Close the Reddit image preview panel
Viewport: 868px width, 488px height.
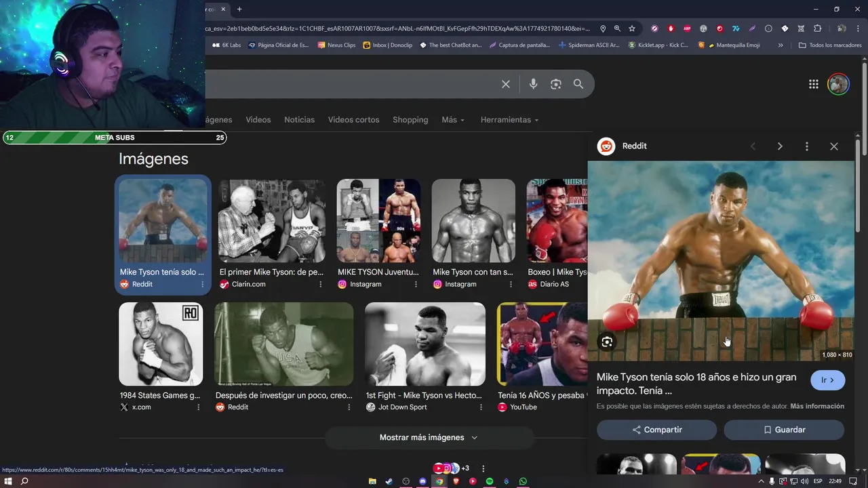(x=834, y=146)
